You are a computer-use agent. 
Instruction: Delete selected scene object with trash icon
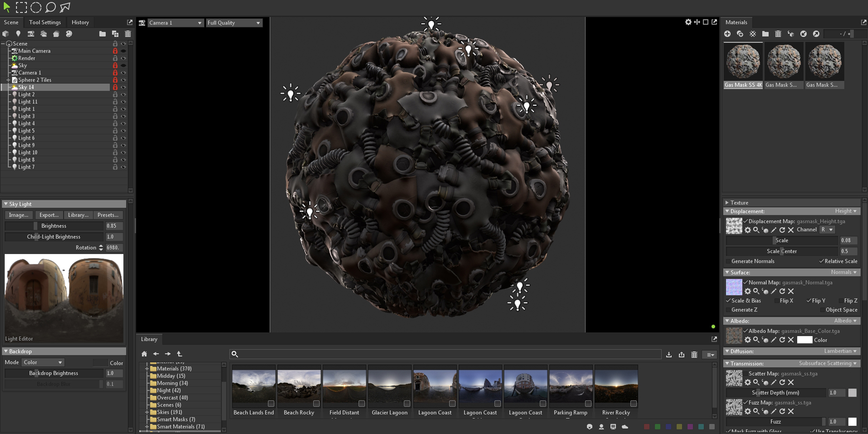click(128, 34)
